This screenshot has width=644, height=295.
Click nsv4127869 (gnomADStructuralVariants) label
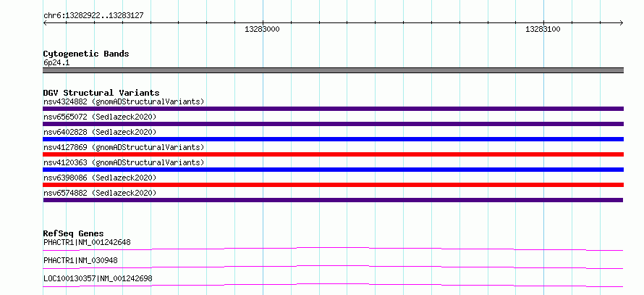pos(124,147)
